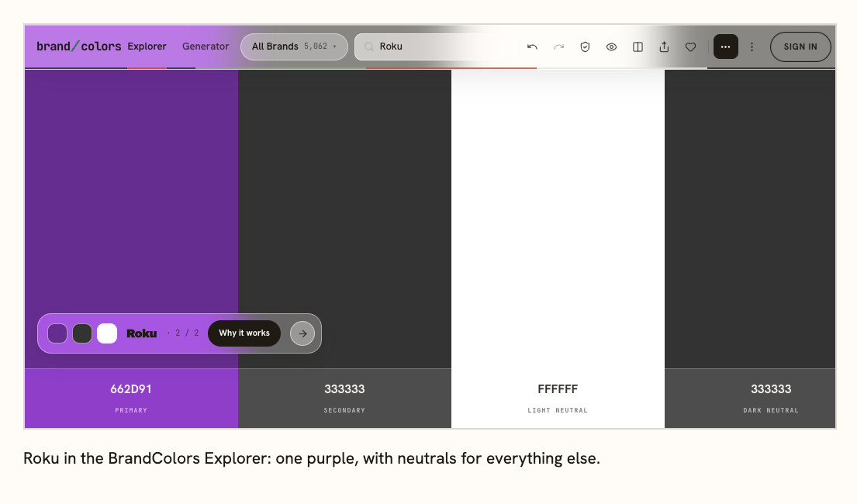Select the dark gray mini swatch in Roku pill
Screen dimensions: 857x504
coord(82,333)
